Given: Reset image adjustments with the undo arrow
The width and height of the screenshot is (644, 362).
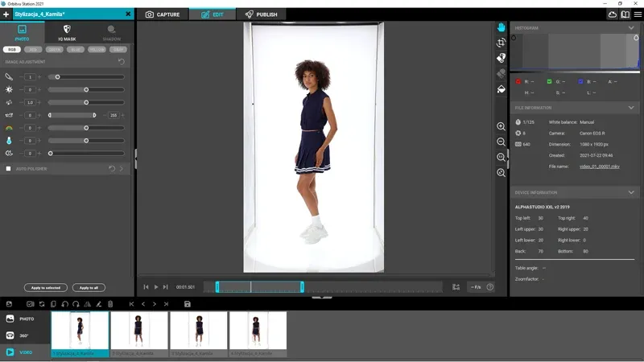Looking at the screenshot, I should coord(122,61).
